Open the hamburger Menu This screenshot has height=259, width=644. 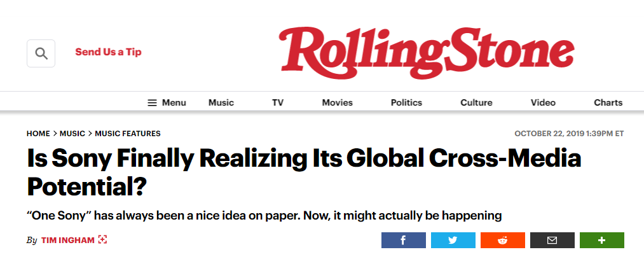click(167, 103)
